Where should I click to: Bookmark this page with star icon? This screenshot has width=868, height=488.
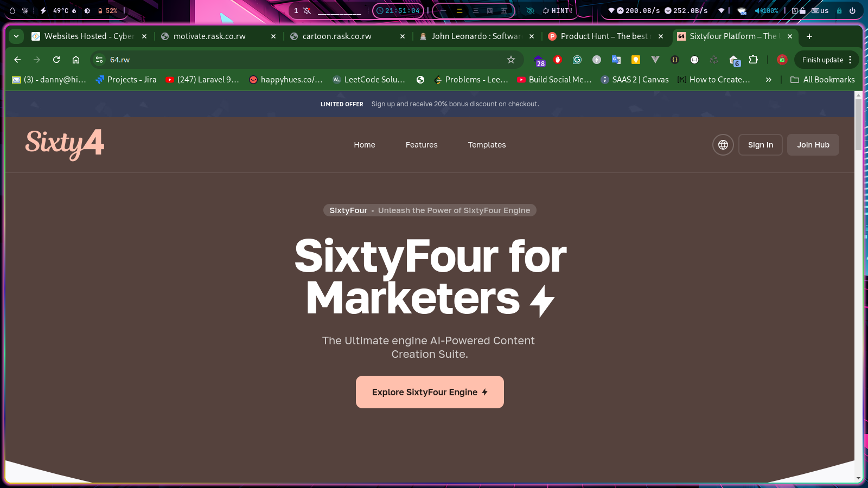pos(510,60)
